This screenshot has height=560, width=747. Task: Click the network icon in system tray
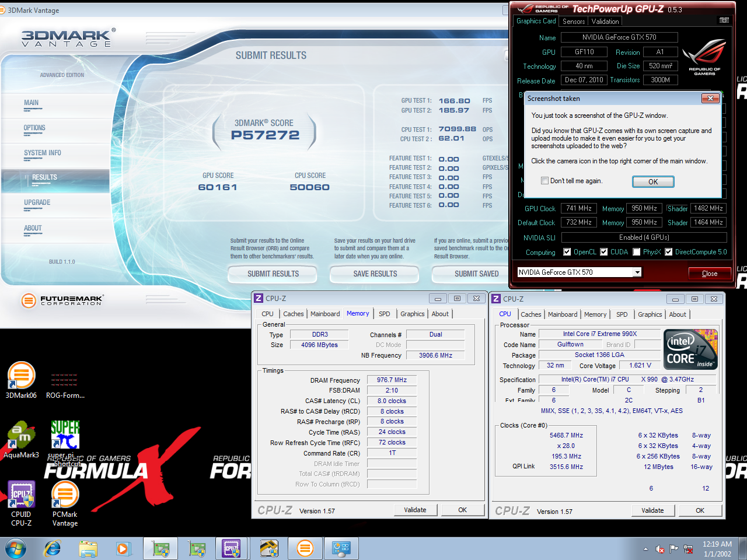[x=689, y=549]
